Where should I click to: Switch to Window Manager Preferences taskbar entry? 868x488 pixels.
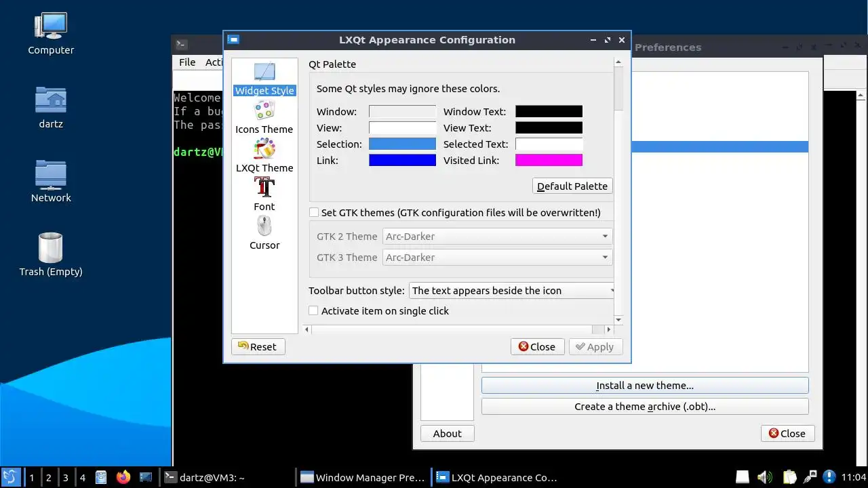(x=363, y=477)
